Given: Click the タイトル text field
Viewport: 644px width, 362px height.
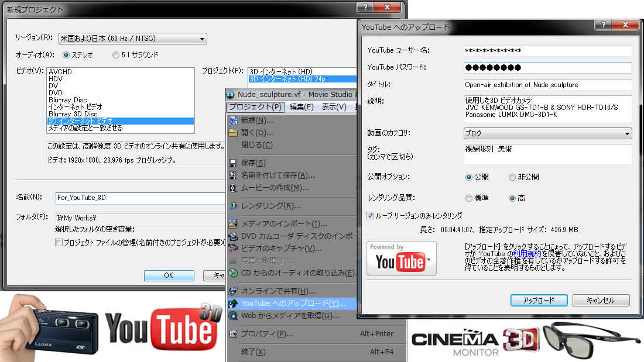Looking at the screenshot, I should 547,85.
